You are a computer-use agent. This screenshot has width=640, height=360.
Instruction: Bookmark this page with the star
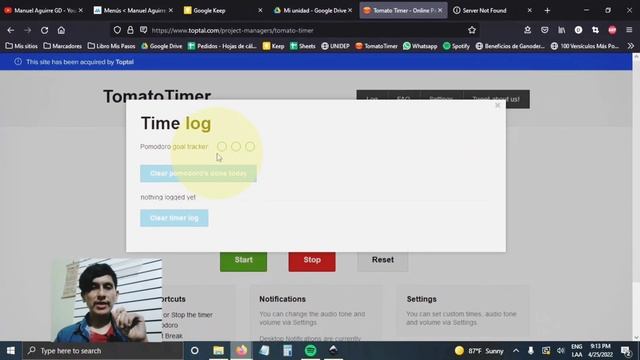point(472,30)
